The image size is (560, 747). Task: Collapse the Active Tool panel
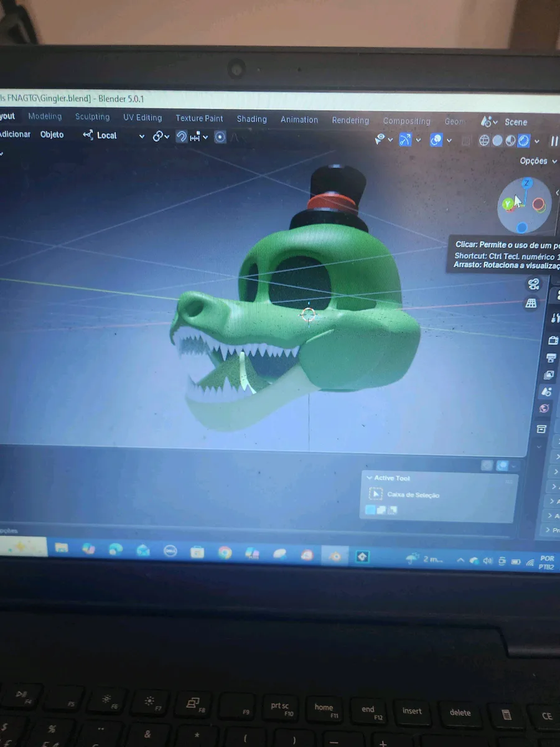pos(370,477)
